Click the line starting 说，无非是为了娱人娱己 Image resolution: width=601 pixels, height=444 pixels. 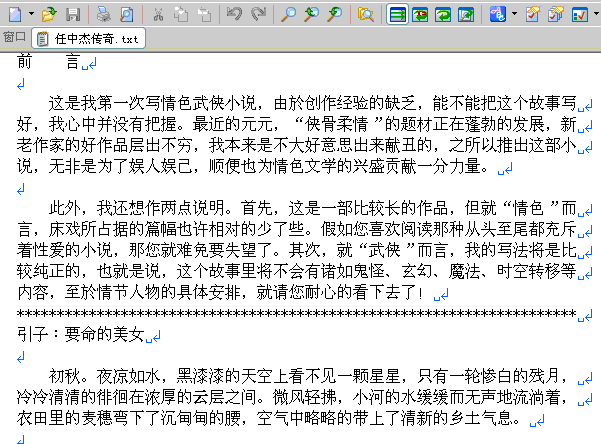click(x=253, y=166)
